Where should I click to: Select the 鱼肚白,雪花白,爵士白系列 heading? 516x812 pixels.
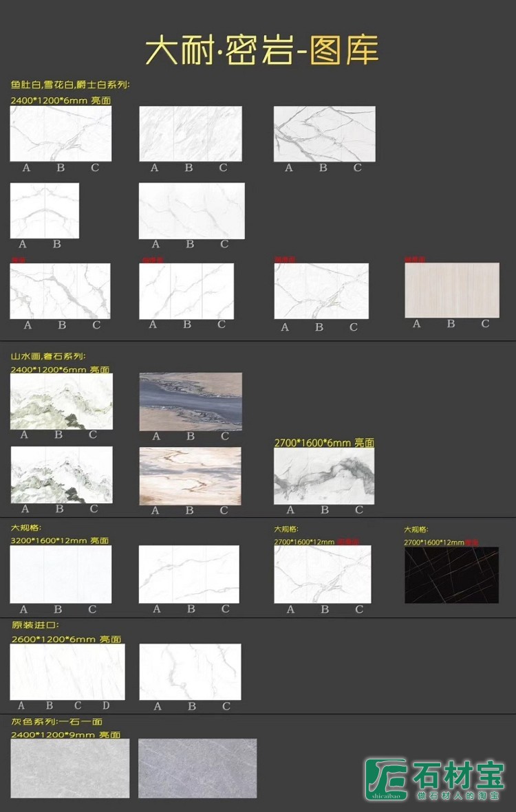pos(69,85)
